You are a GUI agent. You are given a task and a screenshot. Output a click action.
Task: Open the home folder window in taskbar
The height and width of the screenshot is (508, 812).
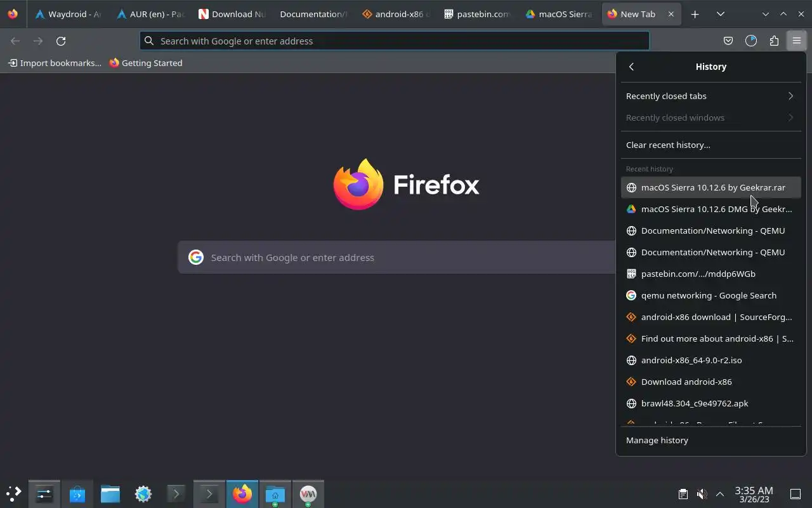[275, 494]
